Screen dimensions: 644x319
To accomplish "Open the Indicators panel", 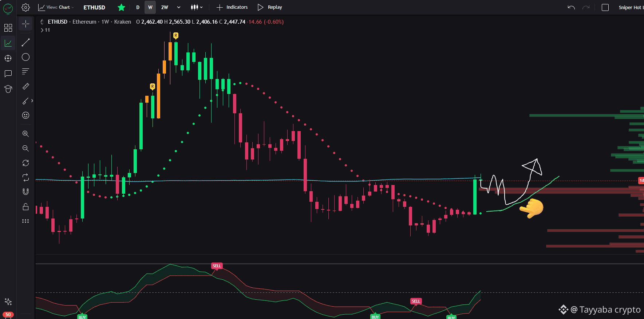I will [232, 7].
